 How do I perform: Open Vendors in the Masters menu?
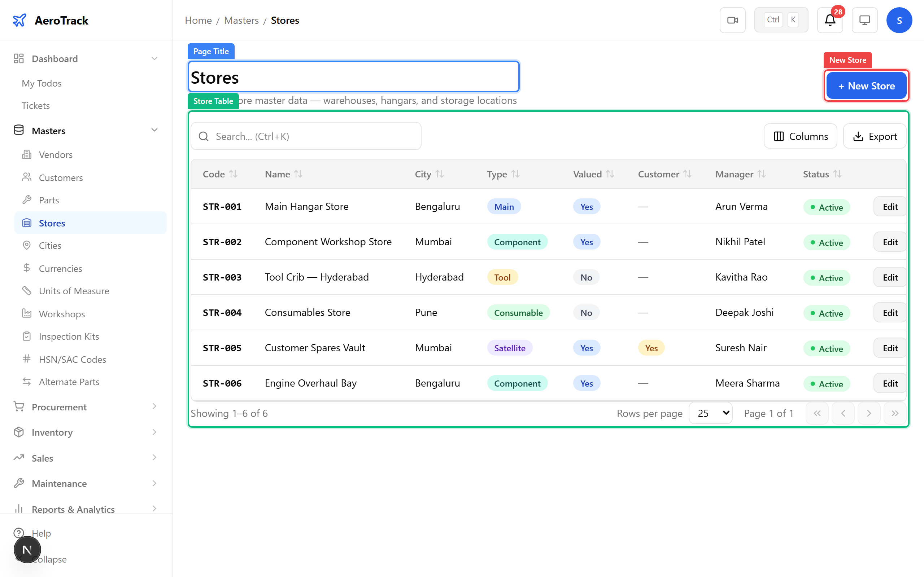tap(56, 155)
